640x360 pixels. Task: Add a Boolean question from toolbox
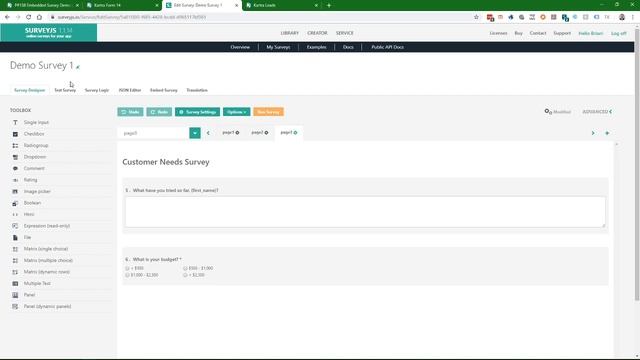point(32,203)
